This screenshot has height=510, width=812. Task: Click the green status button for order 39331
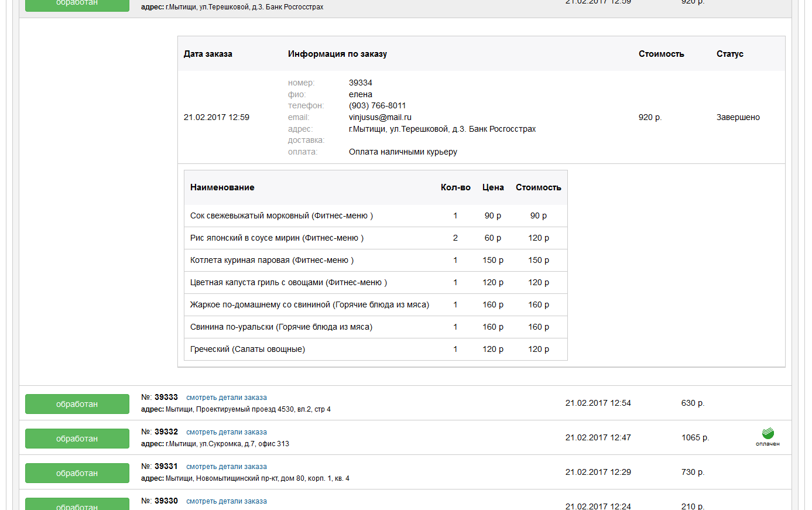[77, 473]
